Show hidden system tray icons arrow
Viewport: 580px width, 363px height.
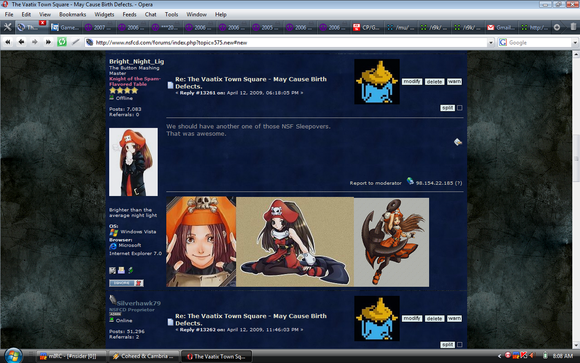[499, 356]
